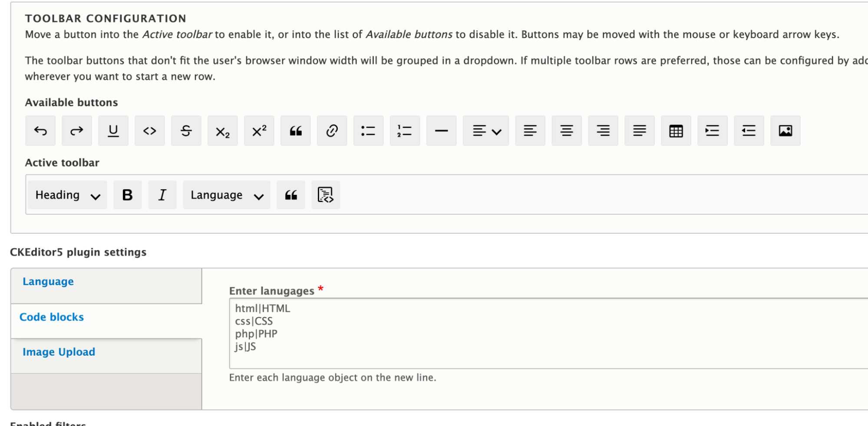868x426 pixels.
Task: Select the Bulleted list button
Action: (x=368, y=131)
